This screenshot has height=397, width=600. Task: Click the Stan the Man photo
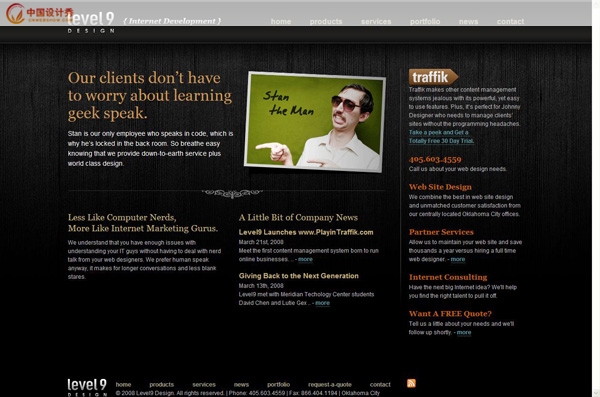[x=315, y=122]
